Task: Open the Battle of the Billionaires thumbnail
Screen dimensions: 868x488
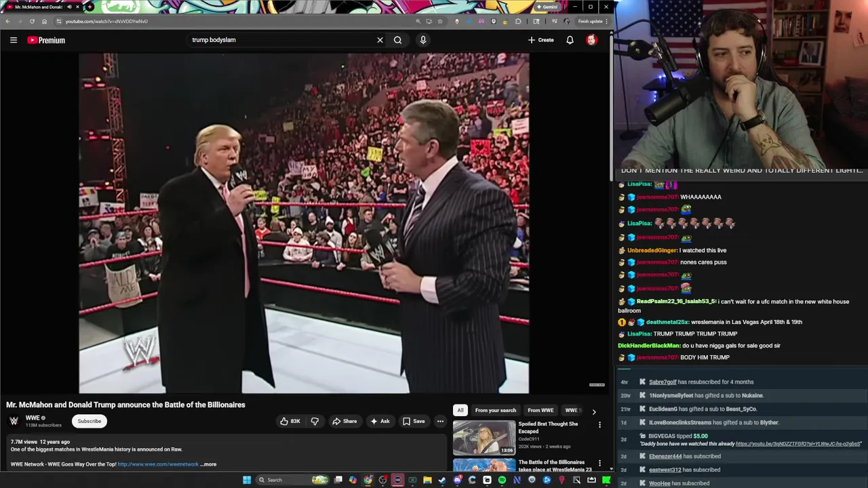Action: tap(484, 465)
